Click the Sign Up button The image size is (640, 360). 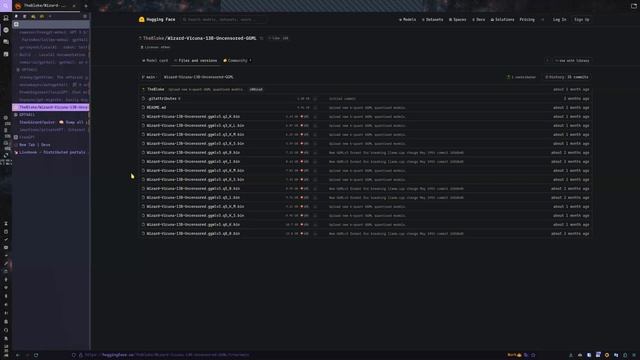tap(582, 20)
